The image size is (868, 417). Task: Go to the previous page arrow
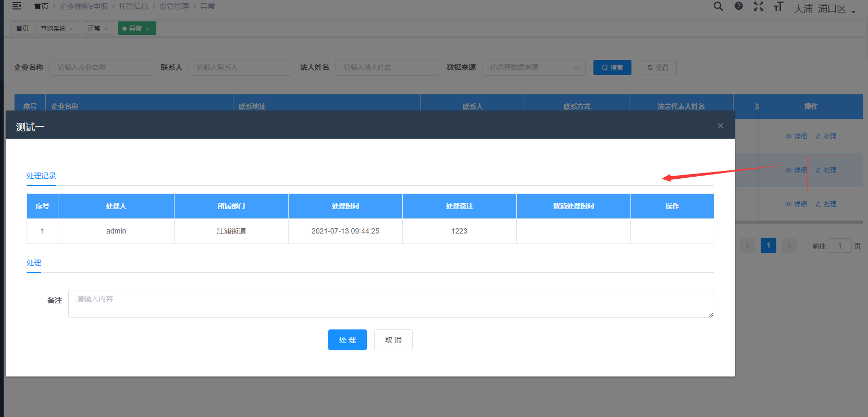(748, 246)
